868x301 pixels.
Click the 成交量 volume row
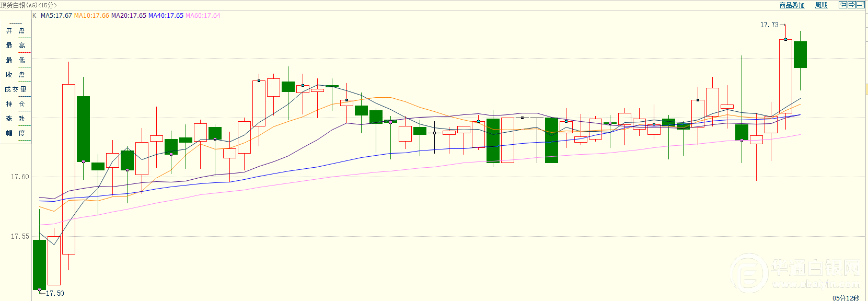tap(16, 89)
